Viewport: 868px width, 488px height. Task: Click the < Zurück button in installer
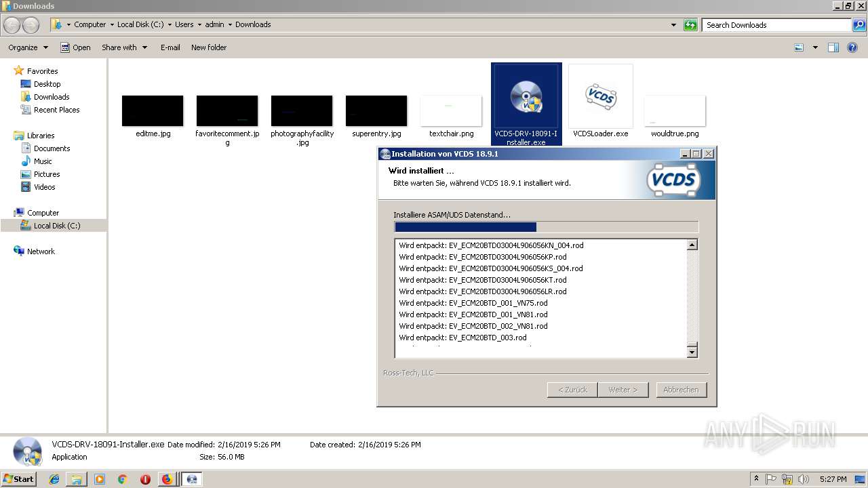coord(572,390)
